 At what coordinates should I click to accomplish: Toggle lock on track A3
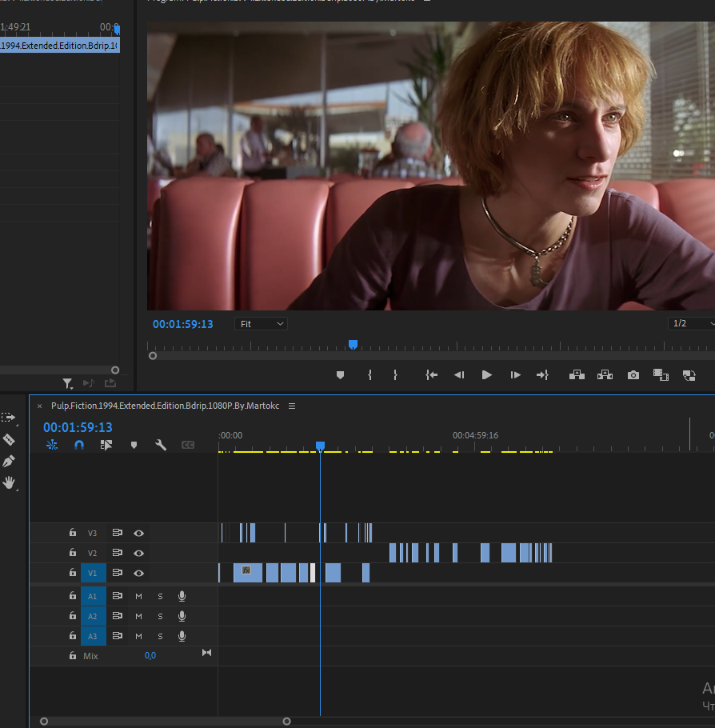tap(73, 636)
